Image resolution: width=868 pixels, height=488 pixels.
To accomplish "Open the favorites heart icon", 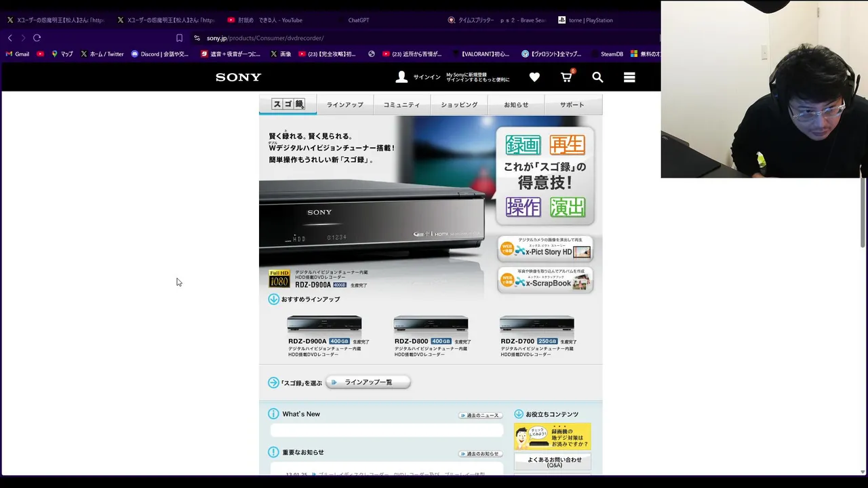I will [x=534, y=77].
